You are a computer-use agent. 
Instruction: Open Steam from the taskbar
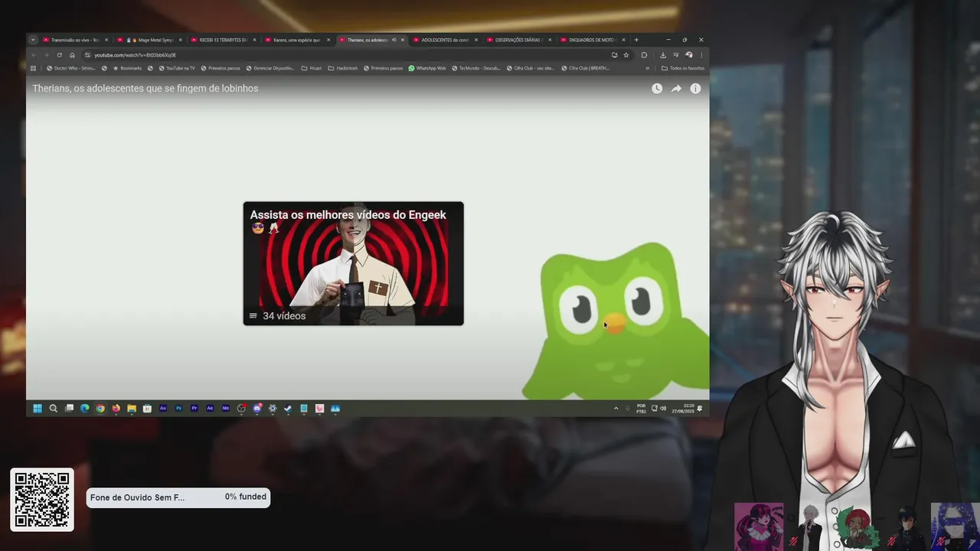pos(288,409)
